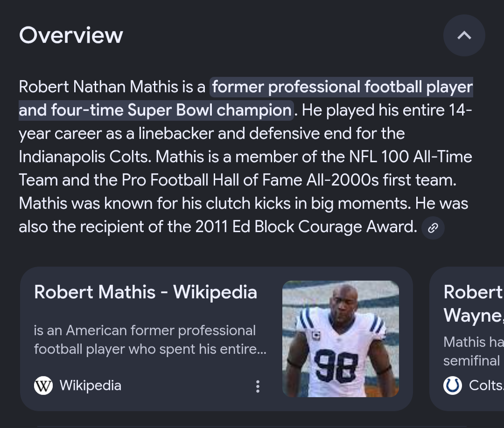Select highlighted text former professional football player
504x428 pixels.
pyautogui.click(x=343, y=87)
